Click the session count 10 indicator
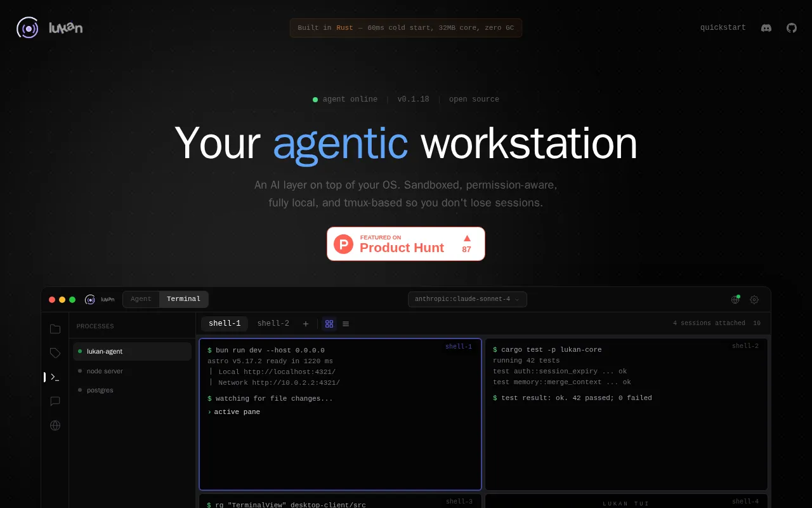 757,323
